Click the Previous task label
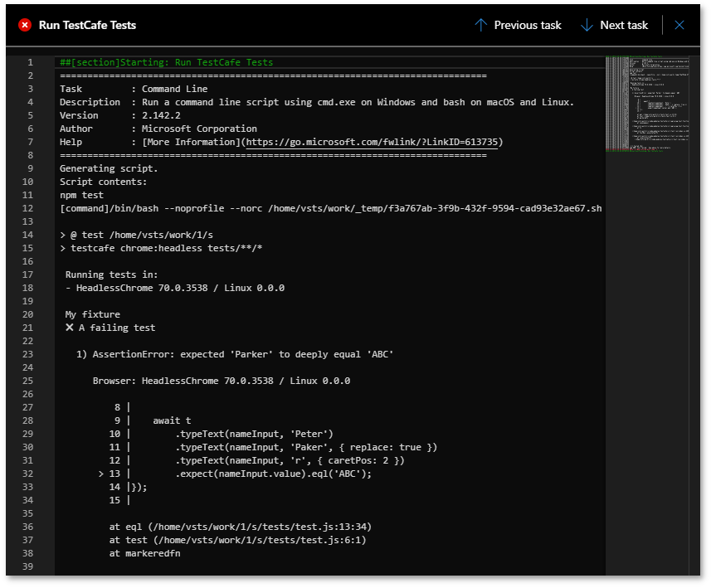711x588 pixels. pyautogui.click(x=528, y=25)
